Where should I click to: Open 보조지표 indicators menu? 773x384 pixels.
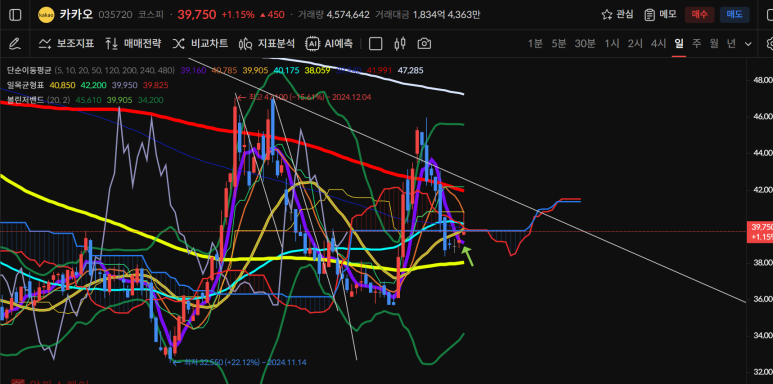pos(67,44)
